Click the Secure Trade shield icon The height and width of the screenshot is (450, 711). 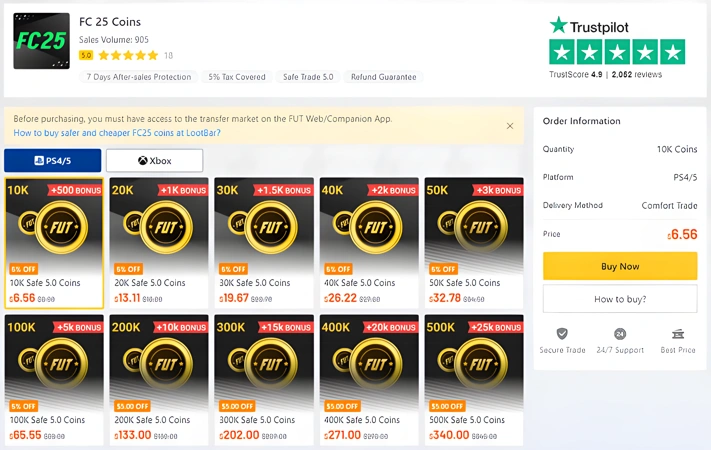[562, 334]
